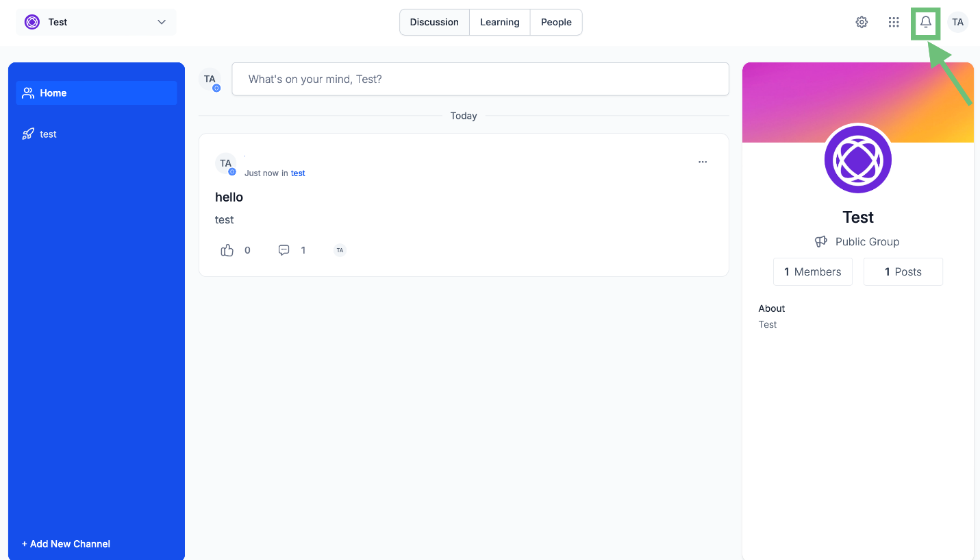
Task: Like the hello post with thumbs up
Action: (227, 250)
